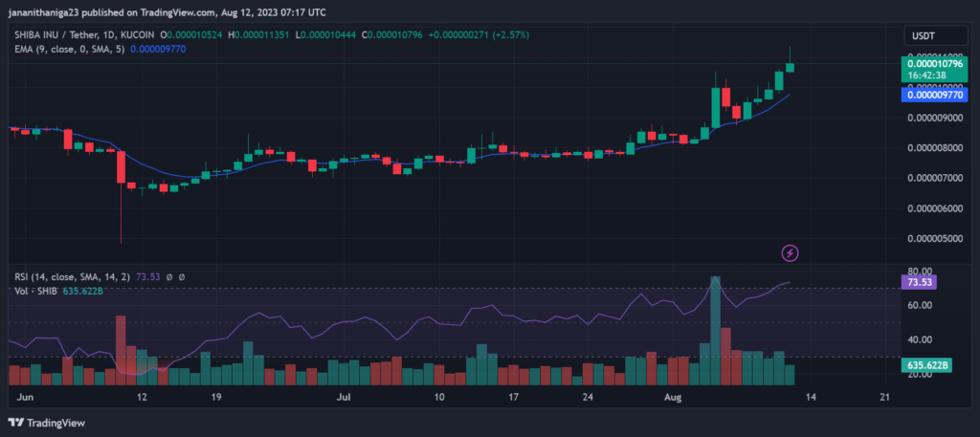This screenshot has width=980, height=437.
Task: Select the EMA (9, close, 0, SMA, 5) legend
Action: 70,49
